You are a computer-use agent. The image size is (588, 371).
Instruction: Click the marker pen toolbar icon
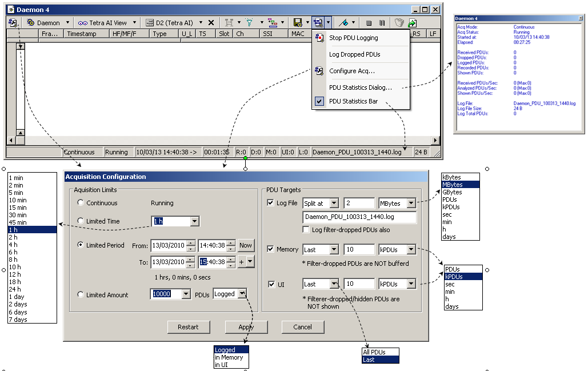343,23
